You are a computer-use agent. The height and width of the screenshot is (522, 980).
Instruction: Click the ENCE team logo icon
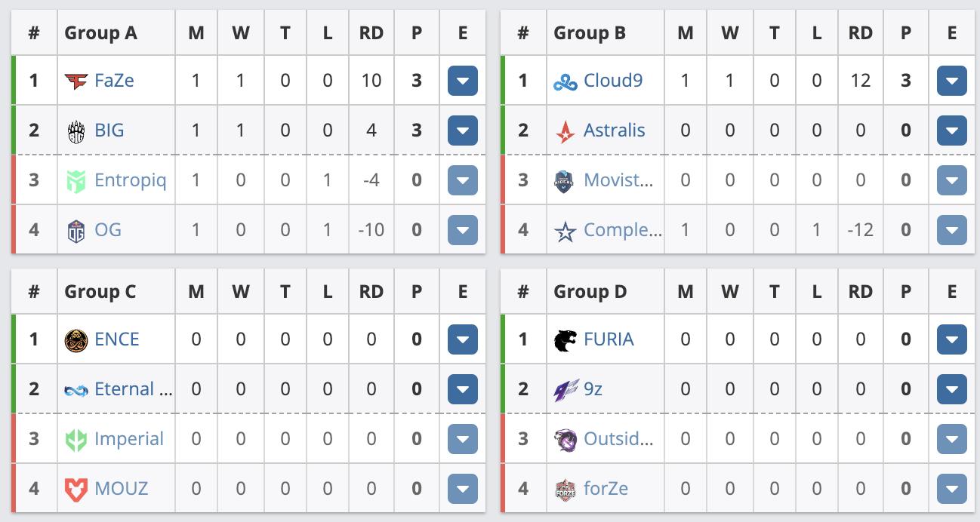[77, 339]
